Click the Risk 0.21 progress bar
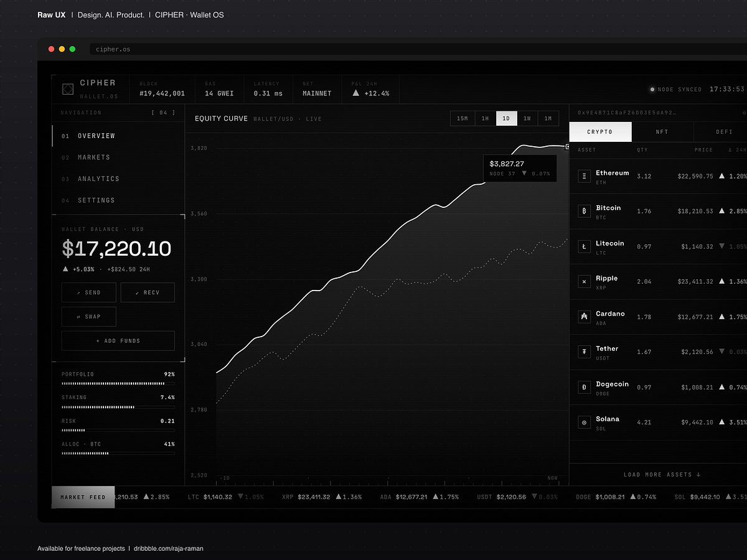Screen dimensions: 747x560 point(118,430)
